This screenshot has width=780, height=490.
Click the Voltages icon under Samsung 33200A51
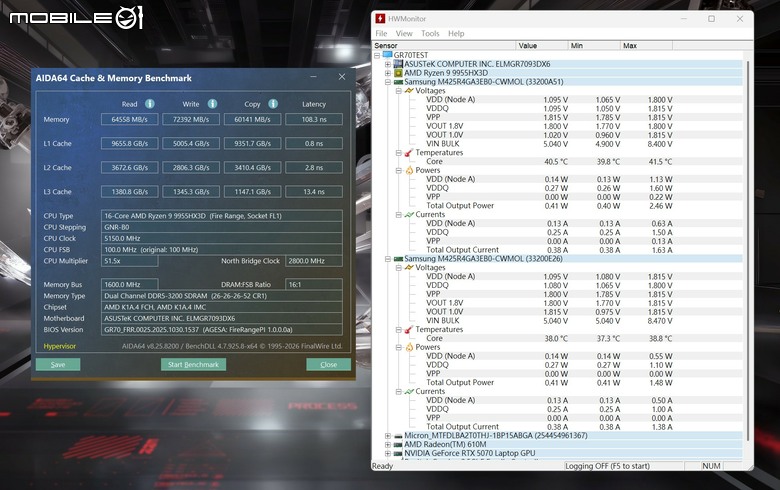click(x=409, y=91)
